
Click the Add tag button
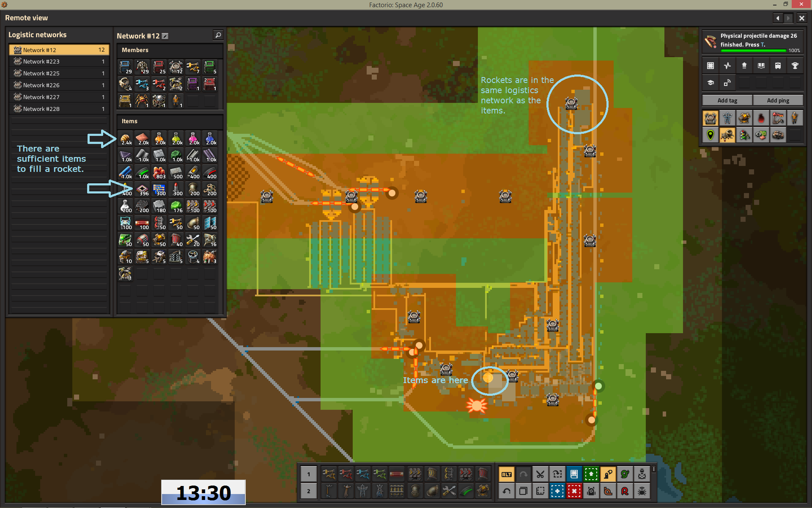[727, 100]
